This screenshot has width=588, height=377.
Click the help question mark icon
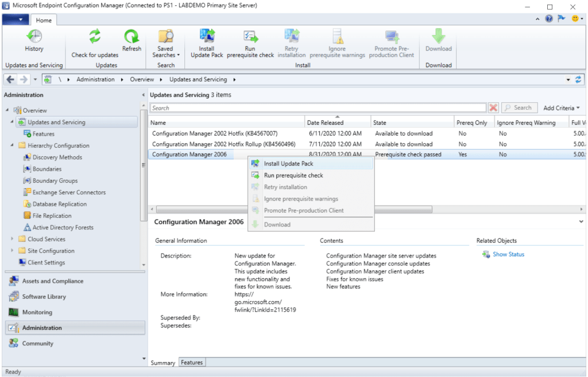[x=549, y=19]
